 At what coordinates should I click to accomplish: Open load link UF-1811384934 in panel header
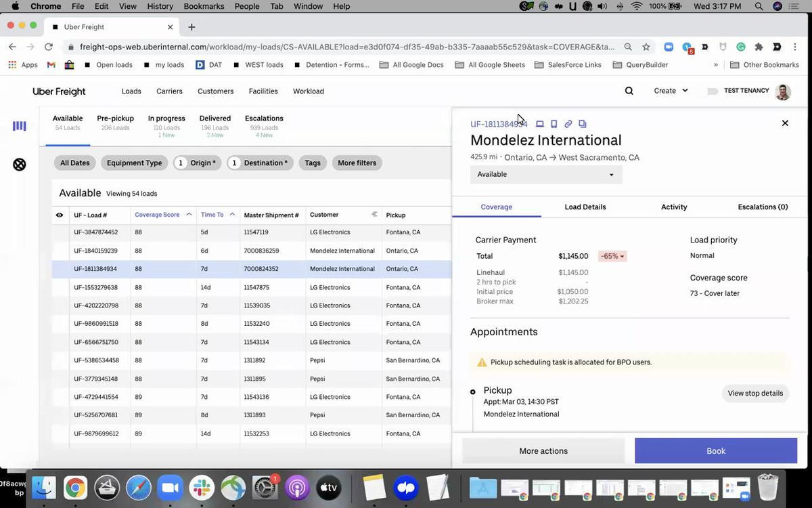click(x=499, y=124)
